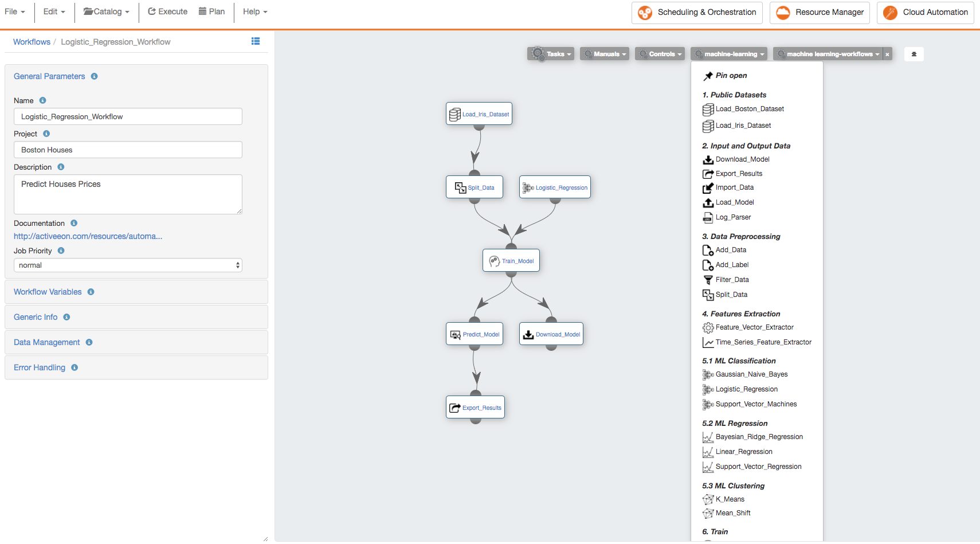
Task: Open the Resource Manager portal
Action: pos(820,12)
